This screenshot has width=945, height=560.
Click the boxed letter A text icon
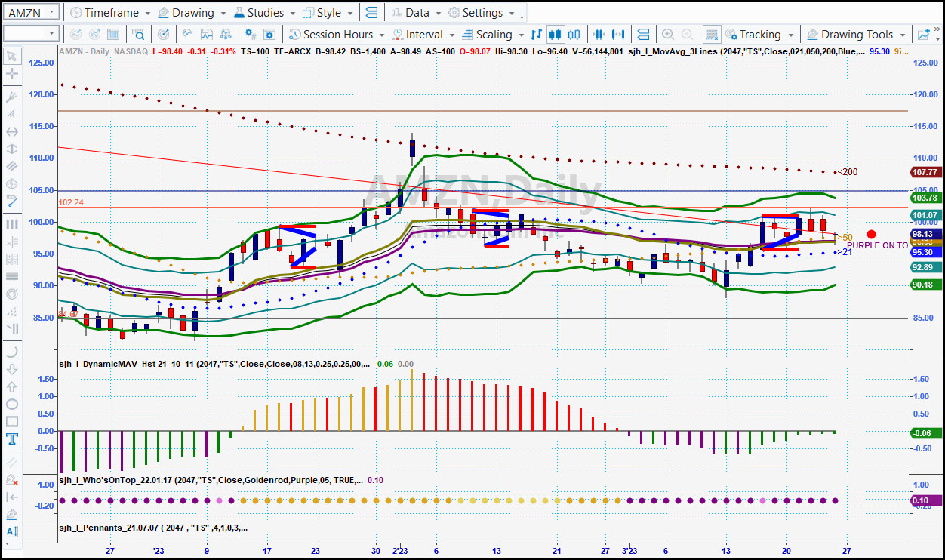click(11, 533)
